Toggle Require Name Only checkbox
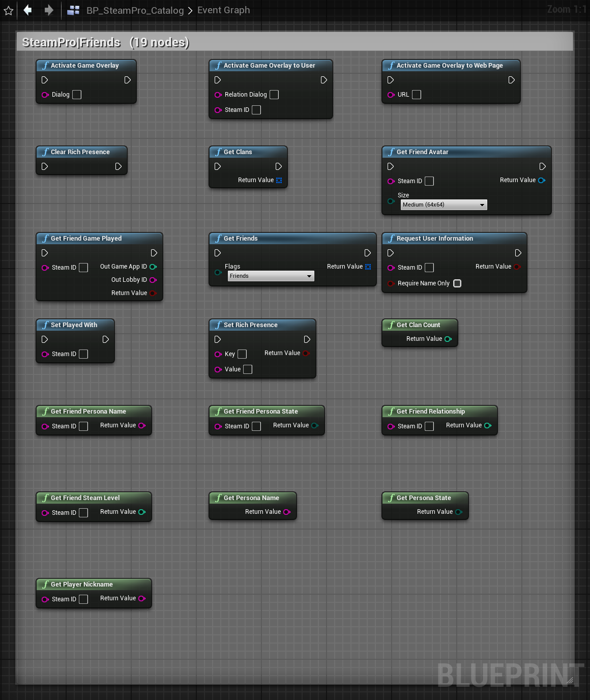The image size is (590, 700). tap(457, 283)
